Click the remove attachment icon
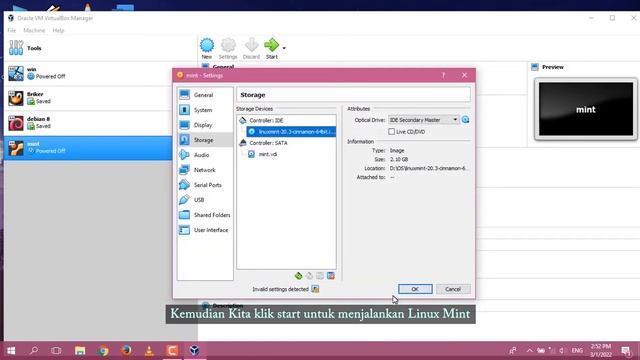640x360 pixels. pyautogui.click(x=331, y=276)
